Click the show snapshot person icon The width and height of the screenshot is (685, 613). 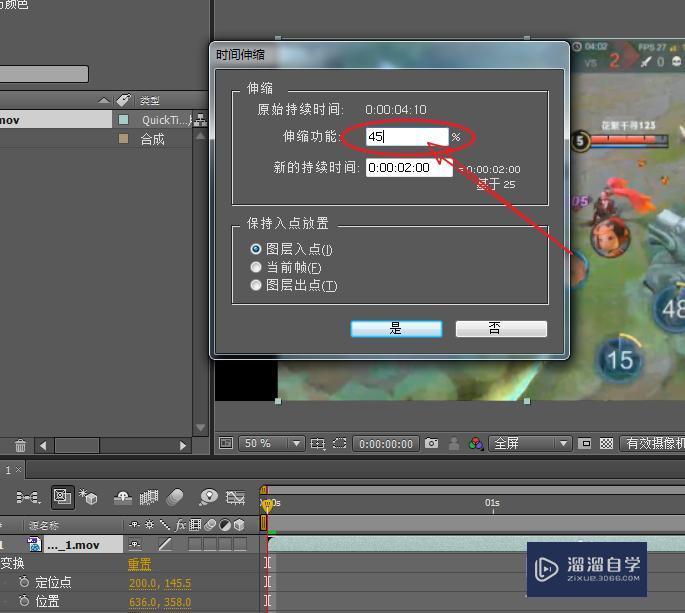click(x=454, y=443)
